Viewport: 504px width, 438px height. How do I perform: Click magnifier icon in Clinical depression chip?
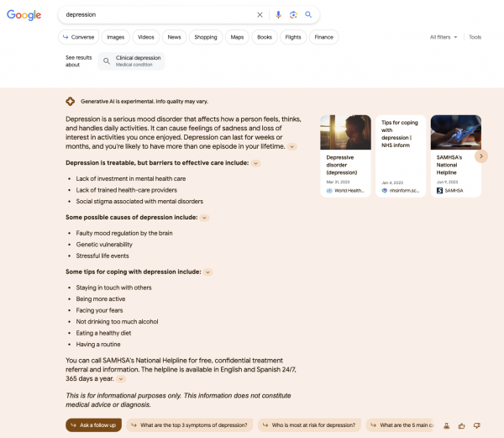[x=107, y=61]
